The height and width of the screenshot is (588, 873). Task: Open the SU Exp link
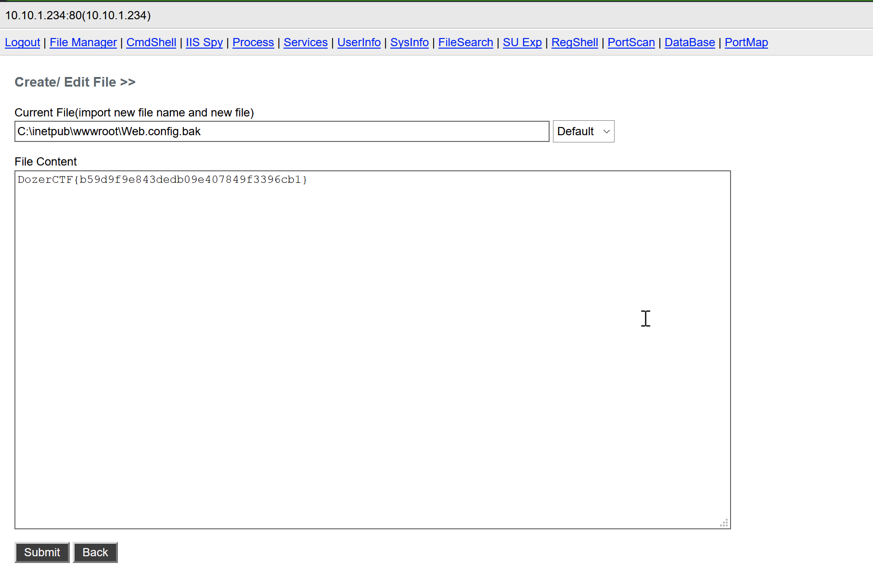coord(522,42)
